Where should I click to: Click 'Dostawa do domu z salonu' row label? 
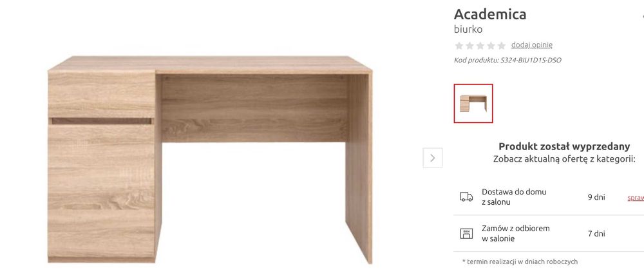click(x=514, y=196)
